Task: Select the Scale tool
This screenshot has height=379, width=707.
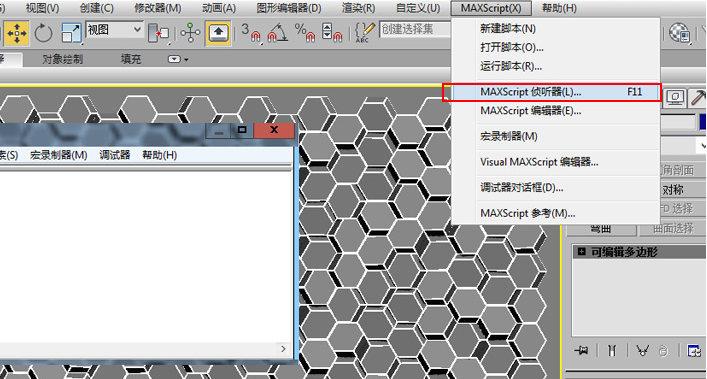Action: [x=71, y=33]
